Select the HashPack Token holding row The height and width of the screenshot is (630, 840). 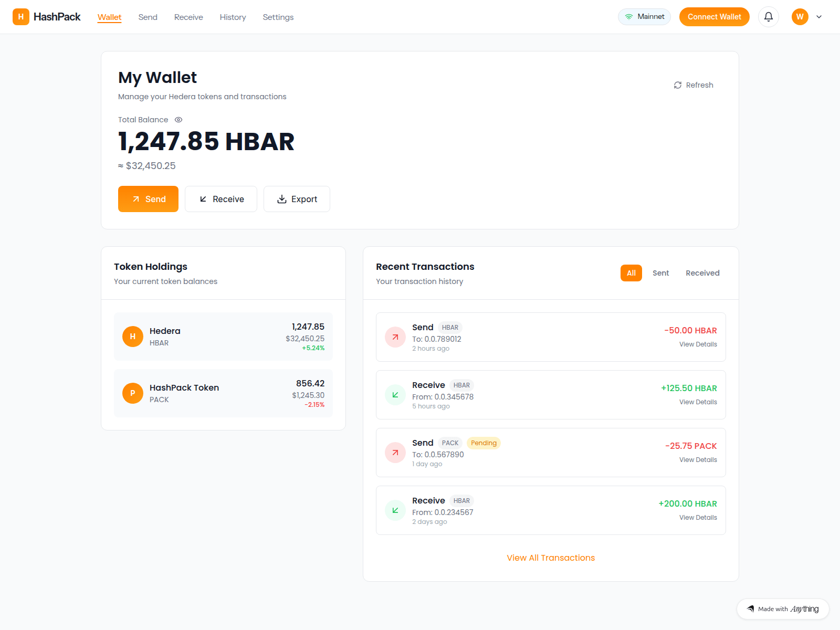tap(223, 393)
